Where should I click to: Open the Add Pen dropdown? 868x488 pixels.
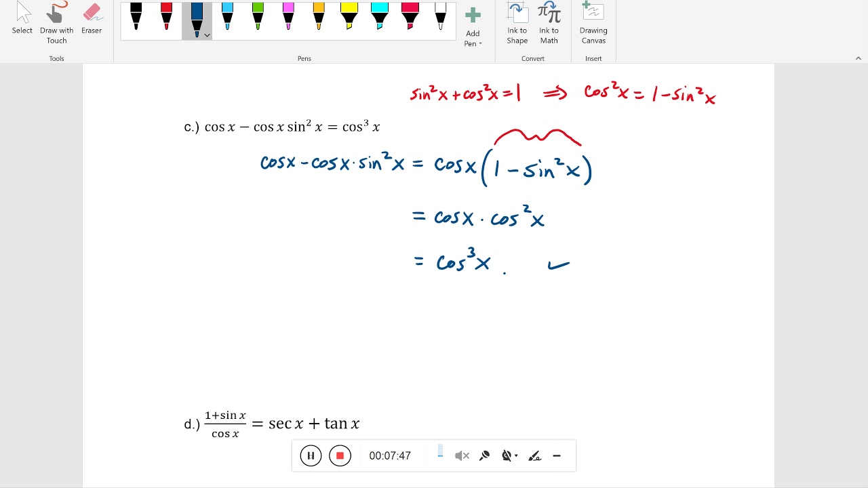pos(473,27)
